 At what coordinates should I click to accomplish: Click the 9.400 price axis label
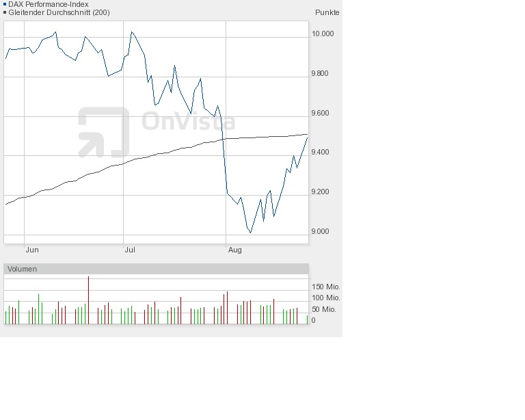(x=320, y=152)
